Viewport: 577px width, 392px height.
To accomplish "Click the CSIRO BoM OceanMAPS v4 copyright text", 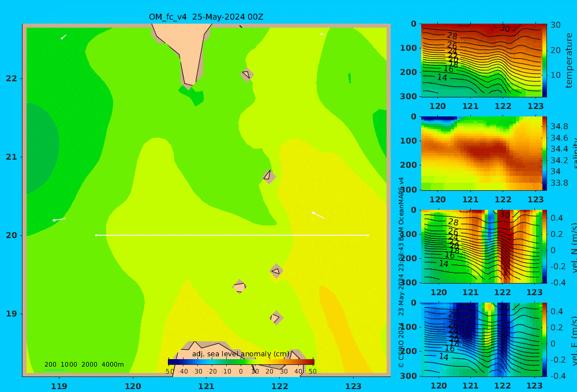I will point(401,273).
